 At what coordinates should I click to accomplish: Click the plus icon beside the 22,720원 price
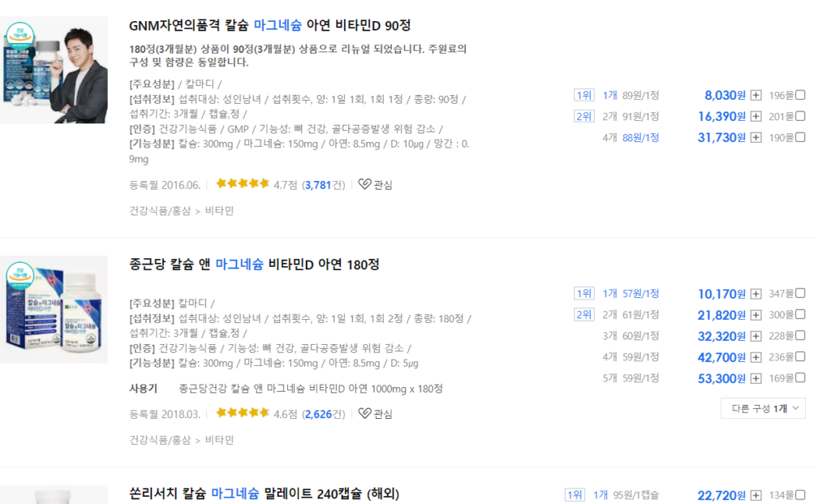tap(756, 495)
